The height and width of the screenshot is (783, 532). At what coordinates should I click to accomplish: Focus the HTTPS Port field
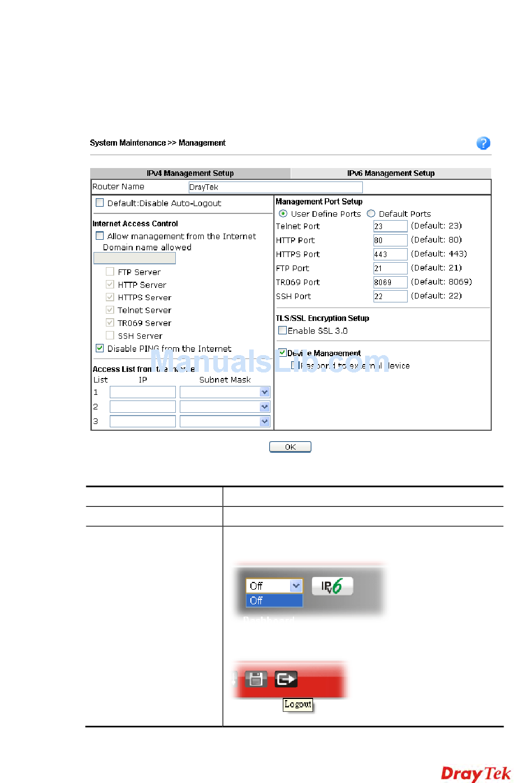[x=390, y=254]
